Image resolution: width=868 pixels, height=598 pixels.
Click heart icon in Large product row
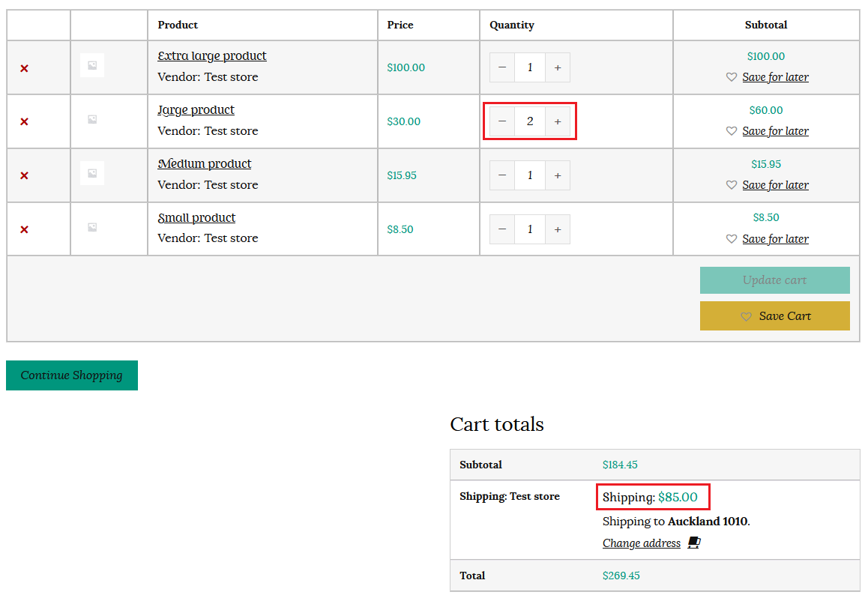click(732, 131)
